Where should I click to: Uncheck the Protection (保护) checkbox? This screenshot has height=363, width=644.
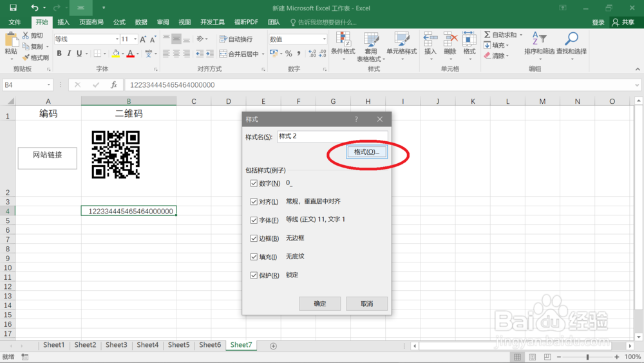tap(254, 275)
